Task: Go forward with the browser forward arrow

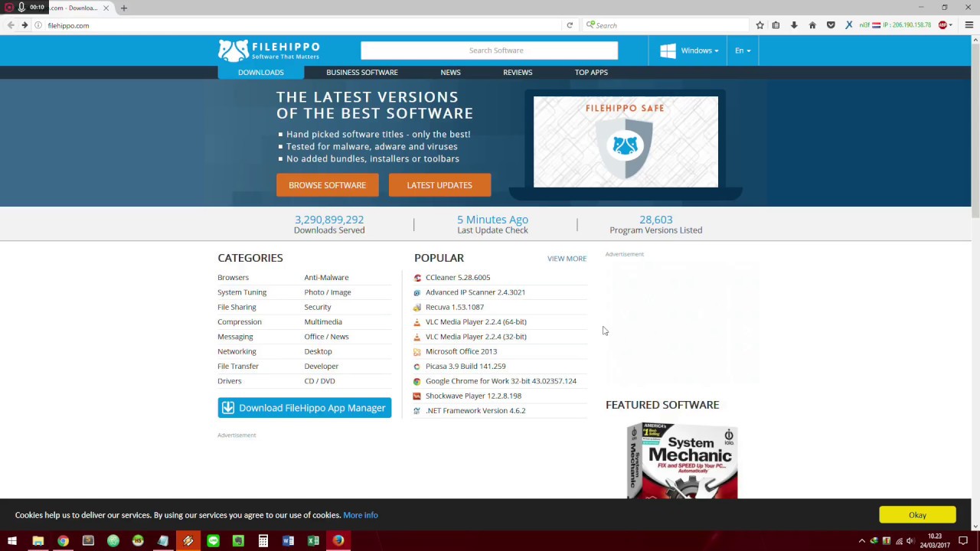Action: click(24, 25)
